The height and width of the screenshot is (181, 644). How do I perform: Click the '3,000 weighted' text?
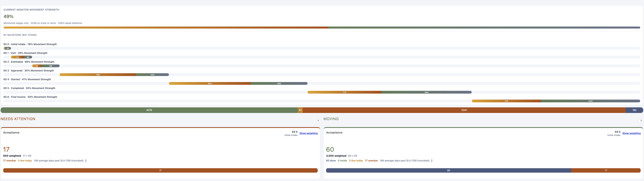tap(336, 156)
